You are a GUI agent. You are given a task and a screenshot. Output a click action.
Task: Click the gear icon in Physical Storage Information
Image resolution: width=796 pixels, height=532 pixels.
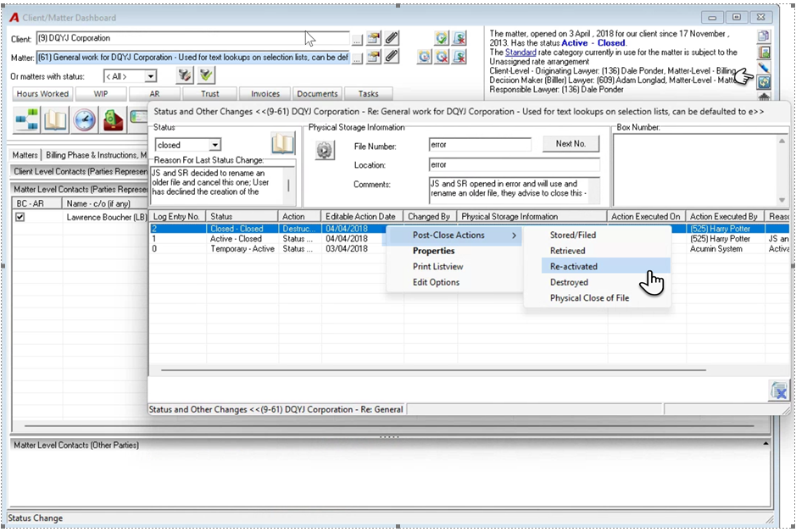coord(325,151)
